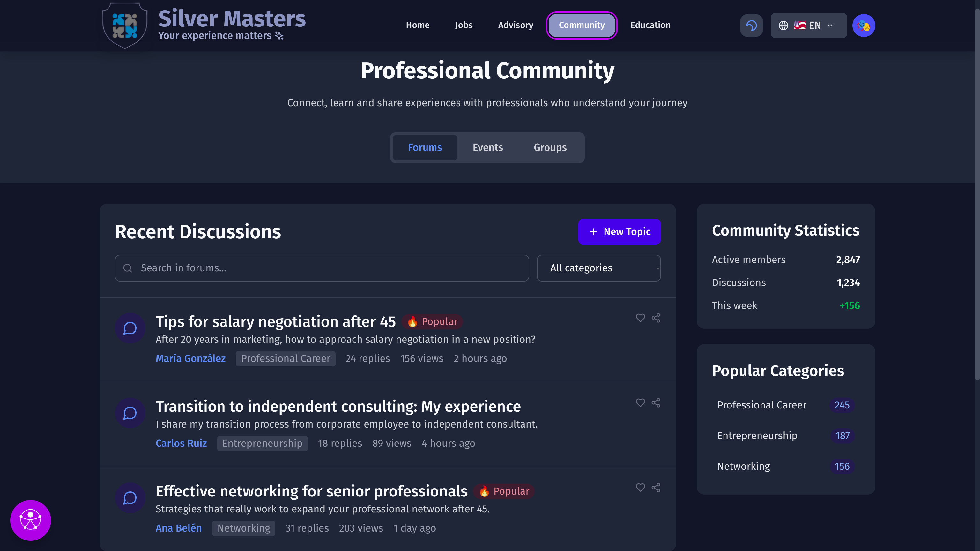980x551 pixels.
Task: Switch to the Events tab
Action: (x=487, y=148)
